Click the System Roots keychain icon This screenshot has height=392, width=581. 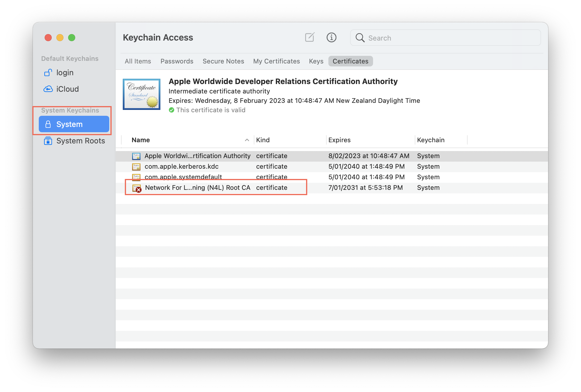[x=48, y=141]
